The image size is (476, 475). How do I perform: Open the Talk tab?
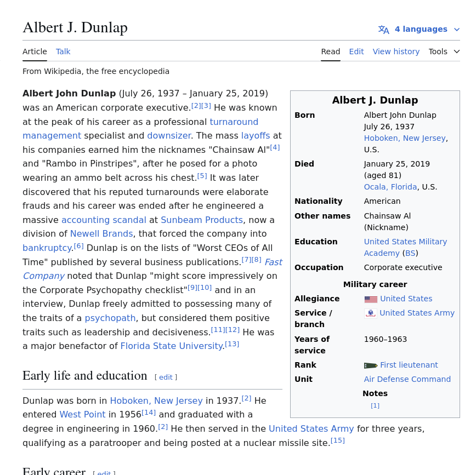coord(63,51)
